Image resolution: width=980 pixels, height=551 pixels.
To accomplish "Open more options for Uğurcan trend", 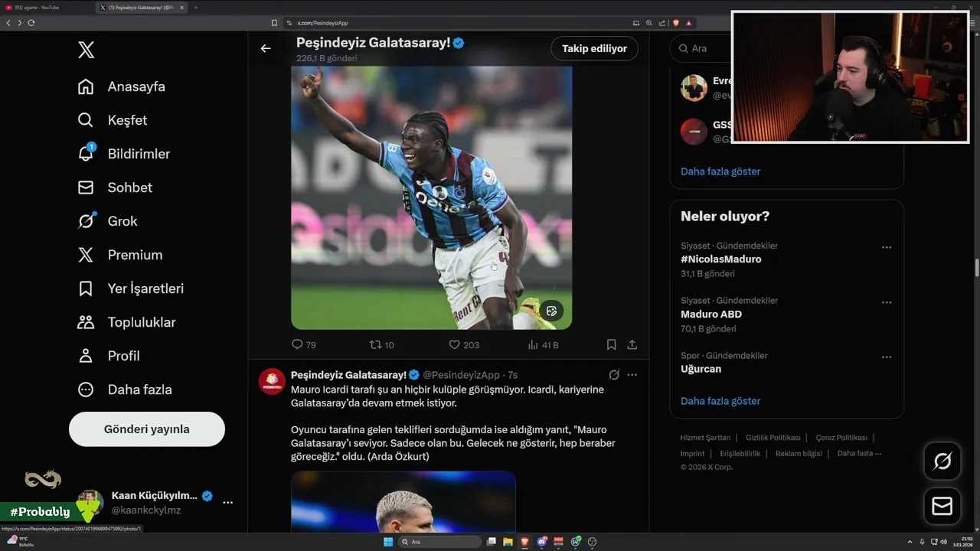I will (x=887, y=357).
